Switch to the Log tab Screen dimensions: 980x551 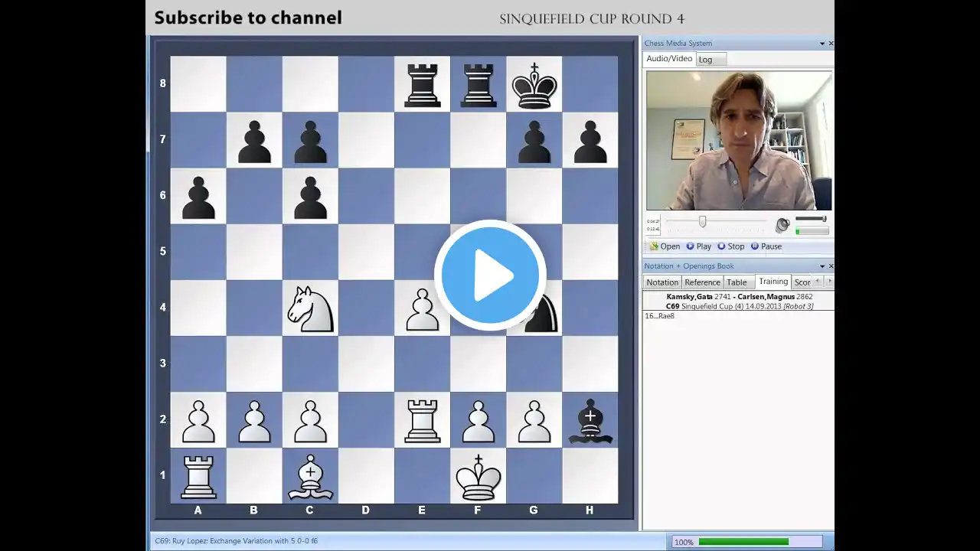[x=705, y=60]
